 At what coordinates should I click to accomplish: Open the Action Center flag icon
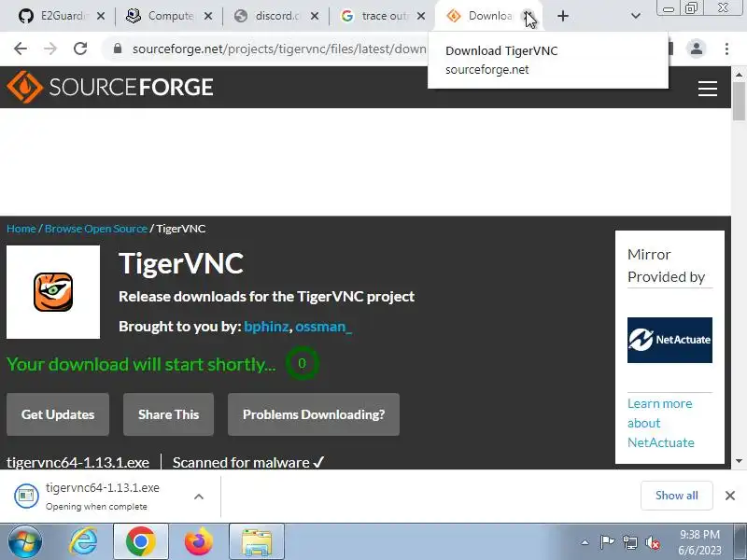pyautogui.click(x=607, y=542)
